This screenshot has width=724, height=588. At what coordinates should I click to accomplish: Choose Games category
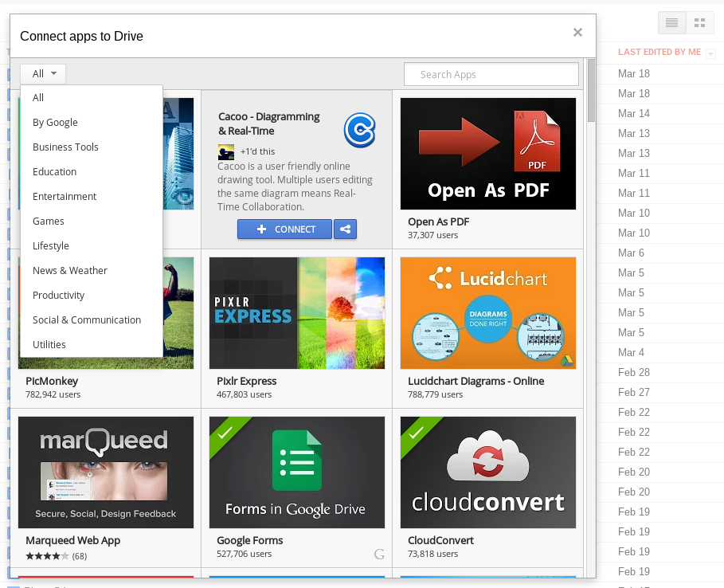pos(92,221)
